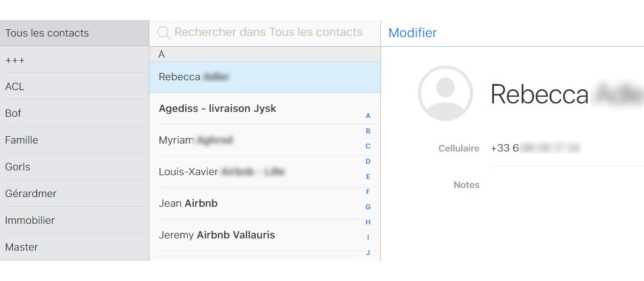Search in Tous les contacts field
The height and width of the screenshot is (281, 644).
[x=268, y=33]
